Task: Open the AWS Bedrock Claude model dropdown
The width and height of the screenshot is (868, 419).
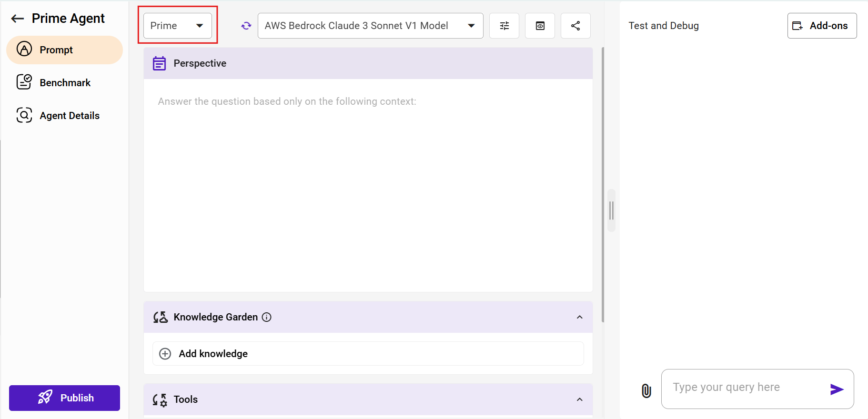Action: [x=370, y=26]
